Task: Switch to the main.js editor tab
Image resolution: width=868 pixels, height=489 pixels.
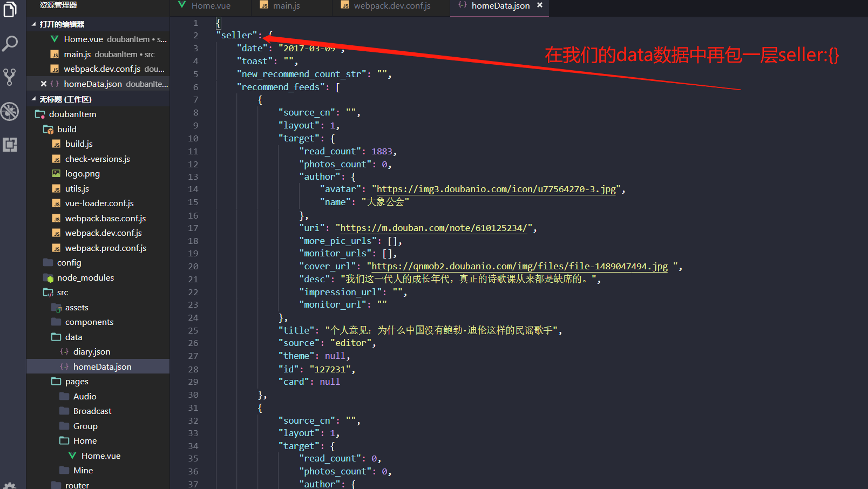Action: click(x=286, y=5)
